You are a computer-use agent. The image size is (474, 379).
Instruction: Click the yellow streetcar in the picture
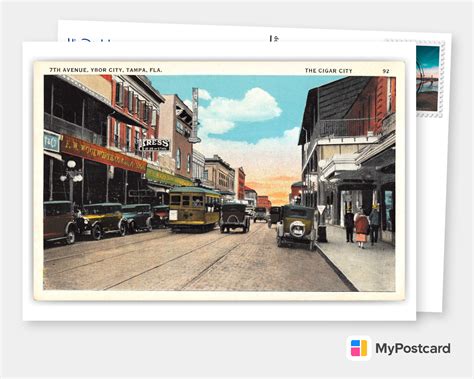coord(195,208)
